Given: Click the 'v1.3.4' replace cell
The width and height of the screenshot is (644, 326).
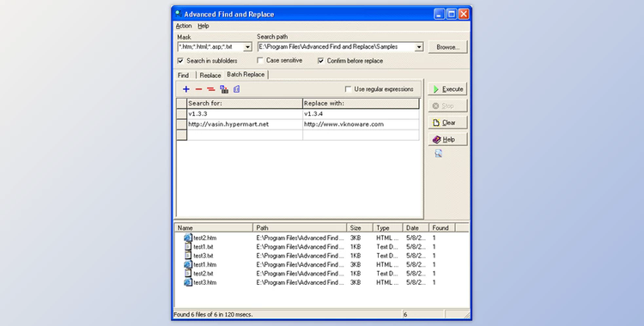Looking at the screenshot, I should pos(361,114).
